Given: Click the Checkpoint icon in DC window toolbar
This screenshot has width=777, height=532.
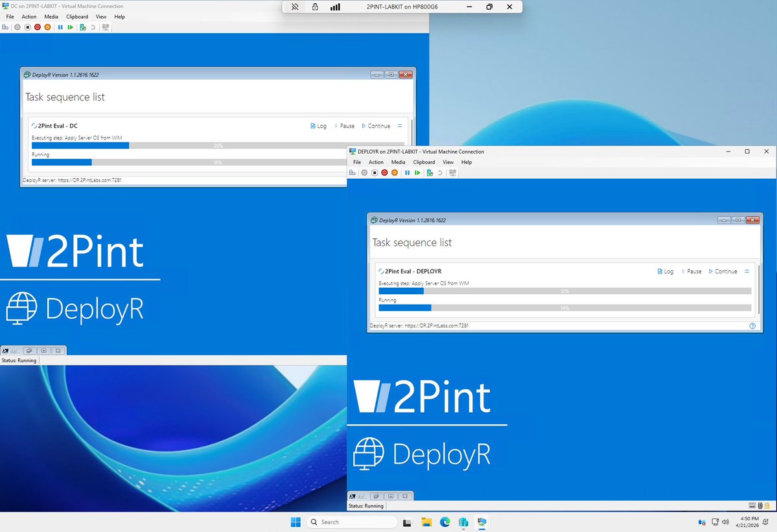Looking at the screenshot, I should coord(83,27).
